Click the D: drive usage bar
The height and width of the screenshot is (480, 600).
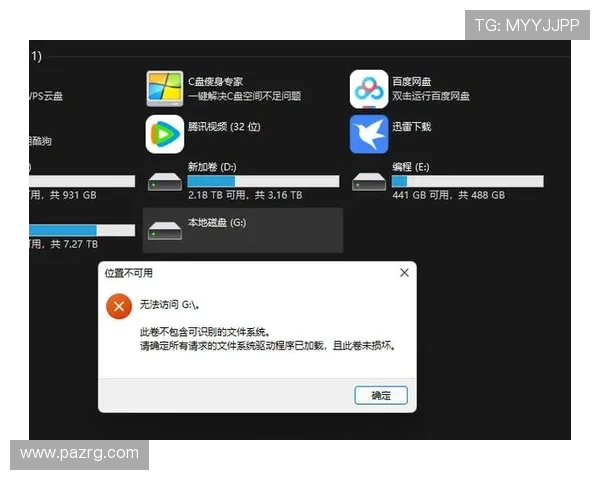(x=263, y=181)
